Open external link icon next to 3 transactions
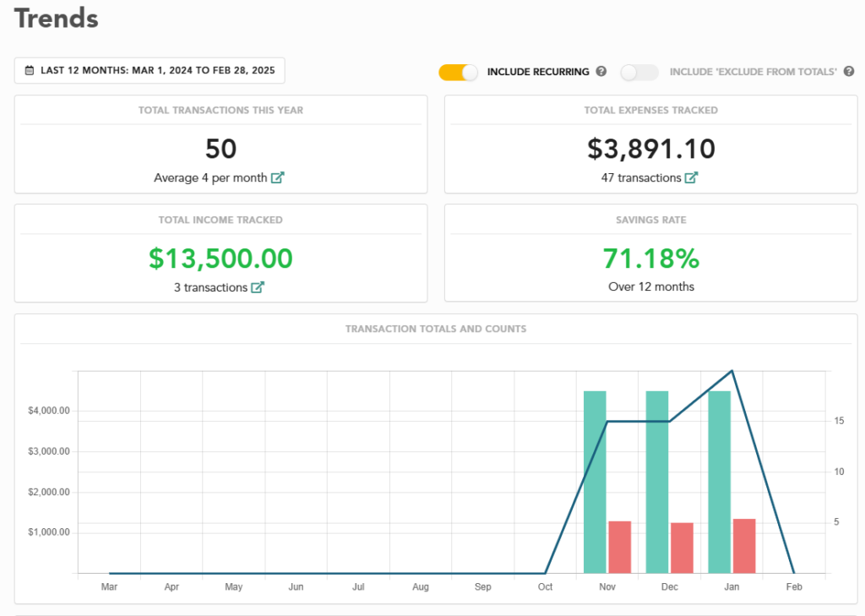 (258, 287)
